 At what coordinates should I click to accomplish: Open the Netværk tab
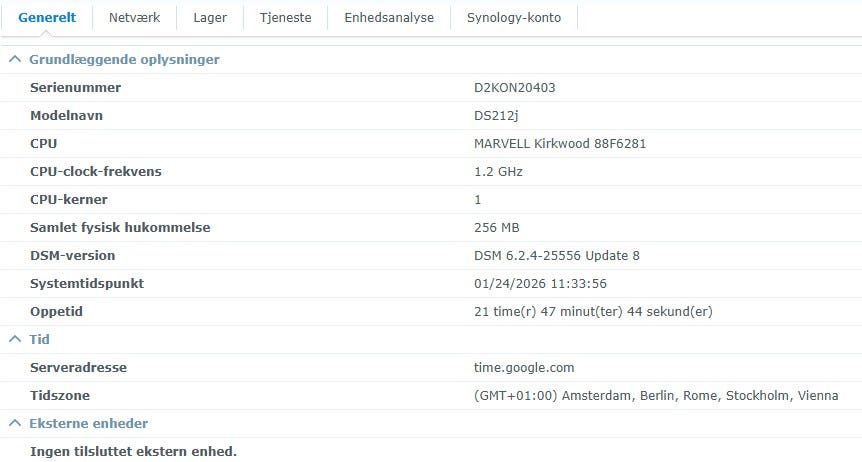(135, 18)
